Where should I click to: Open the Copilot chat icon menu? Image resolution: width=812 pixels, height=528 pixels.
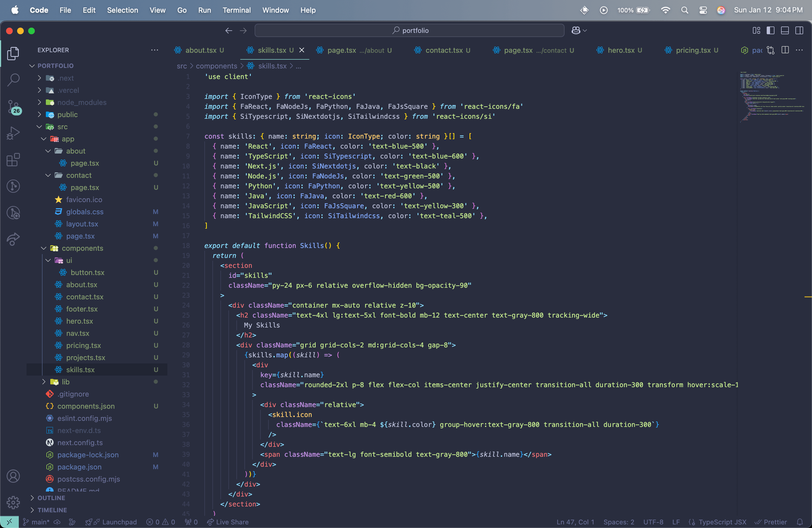(x=579, y=31)
